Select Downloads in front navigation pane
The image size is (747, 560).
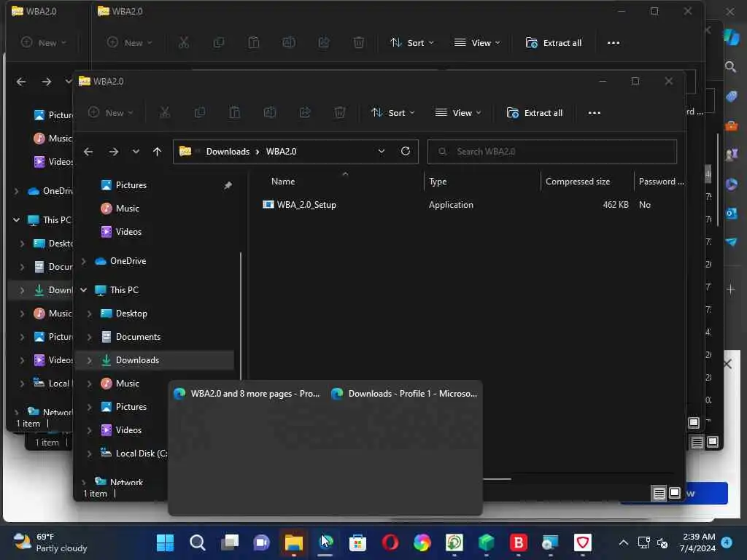[137, 360]
